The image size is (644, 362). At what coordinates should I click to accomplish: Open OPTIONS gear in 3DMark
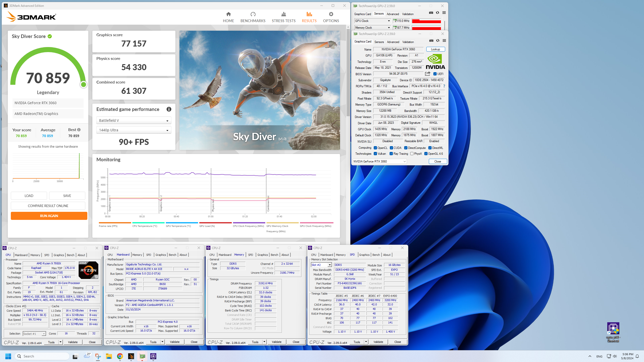coord(331,17)
